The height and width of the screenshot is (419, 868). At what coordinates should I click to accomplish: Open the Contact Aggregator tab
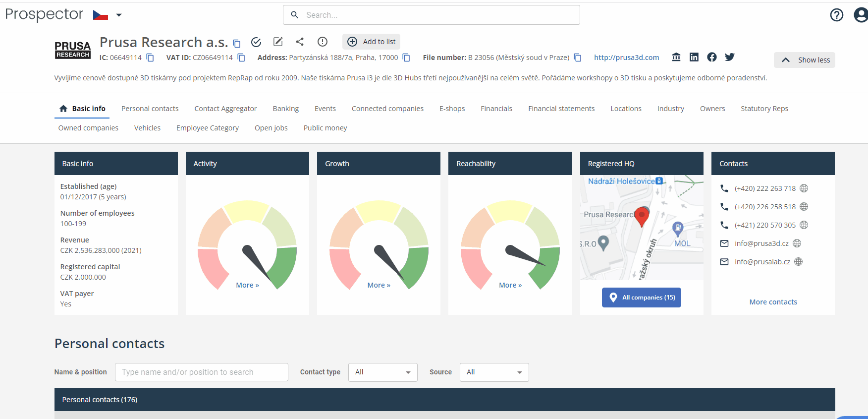pos(226,109)
